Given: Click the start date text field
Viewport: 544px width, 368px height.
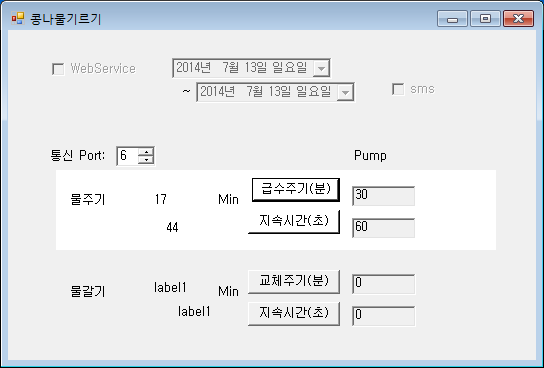Looking at the screenshot, I should pos(243,68).
